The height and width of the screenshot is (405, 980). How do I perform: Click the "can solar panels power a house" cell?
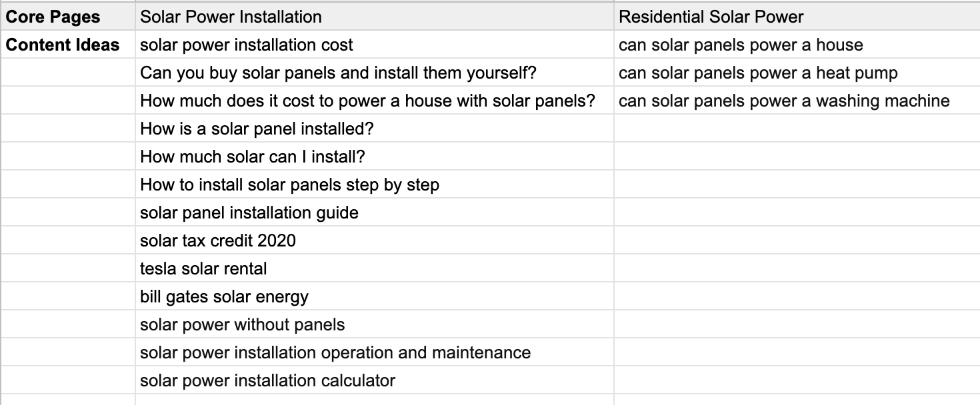tap(741, 45)
